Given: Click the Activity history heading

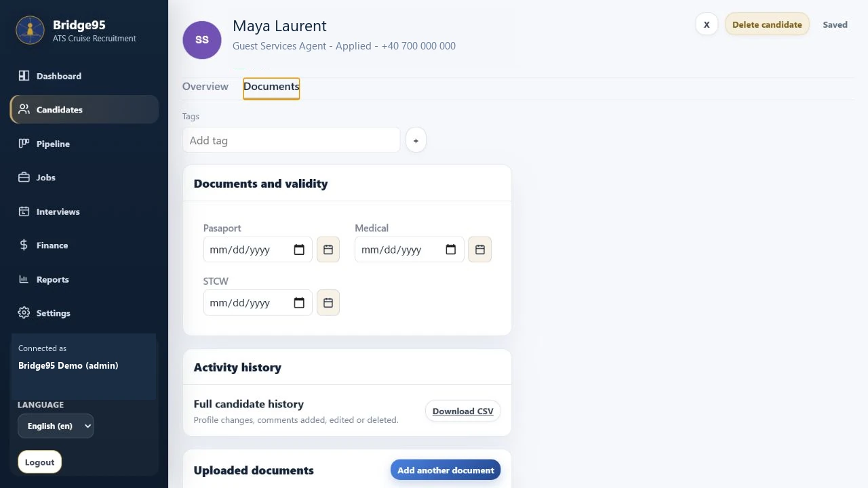Looking at the screenshot, I should pyautogui.click(x=237, y=367).
